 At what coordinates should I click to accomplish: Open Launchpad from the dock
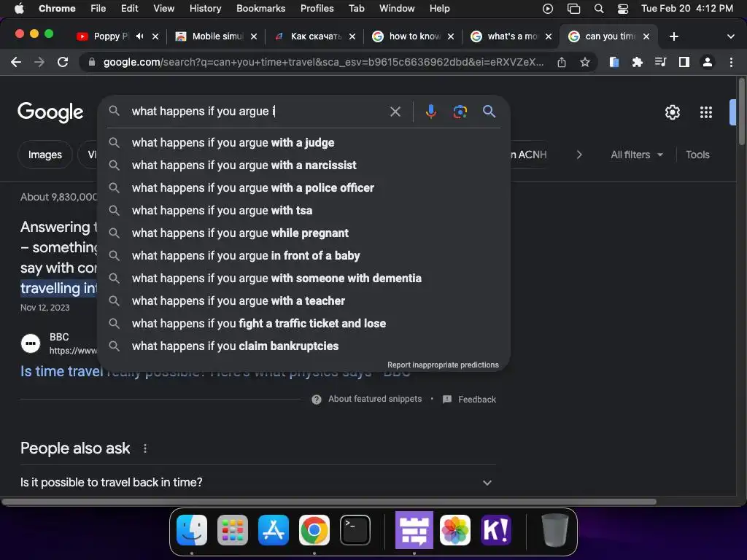[233, 530]
